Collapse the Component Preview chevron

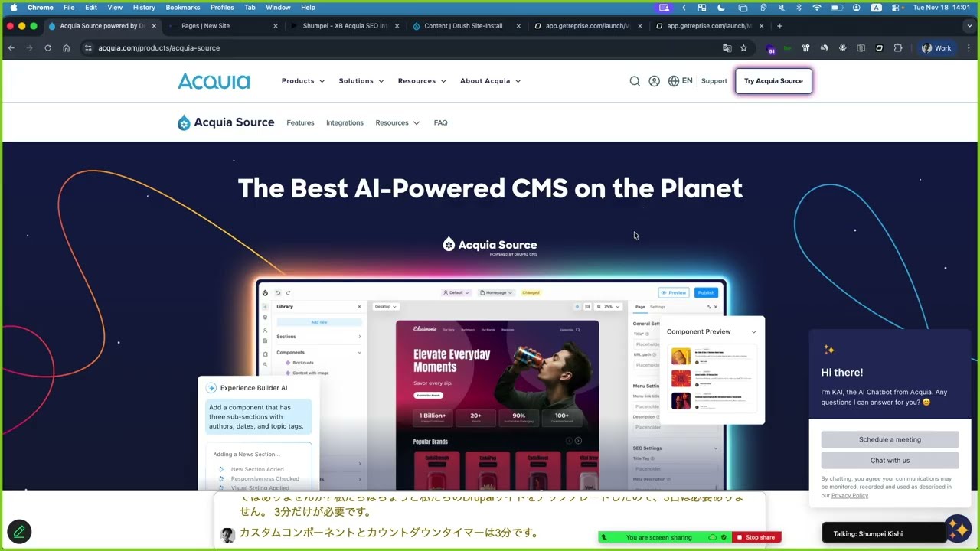(x=753, y=331)
